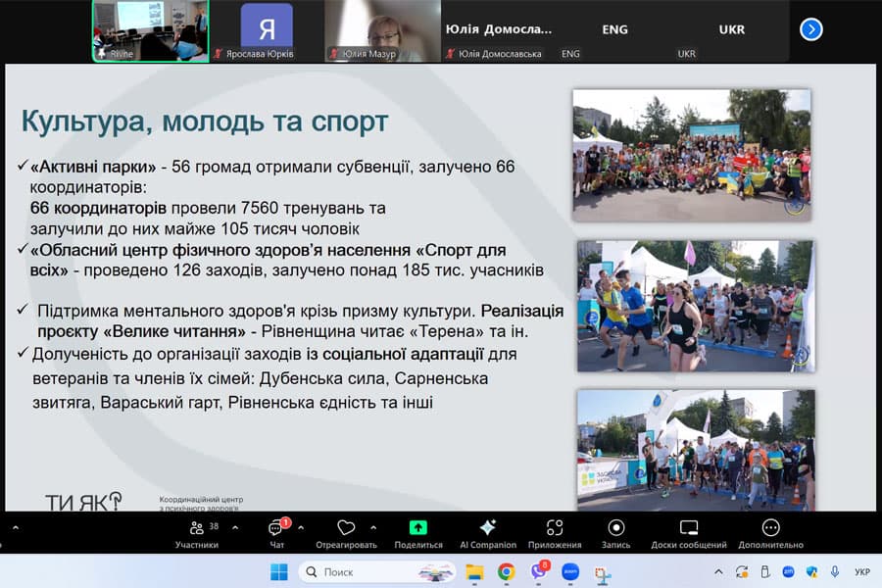Select the UKR interpretation channel
882x588 pixels.
pos(731,29)
